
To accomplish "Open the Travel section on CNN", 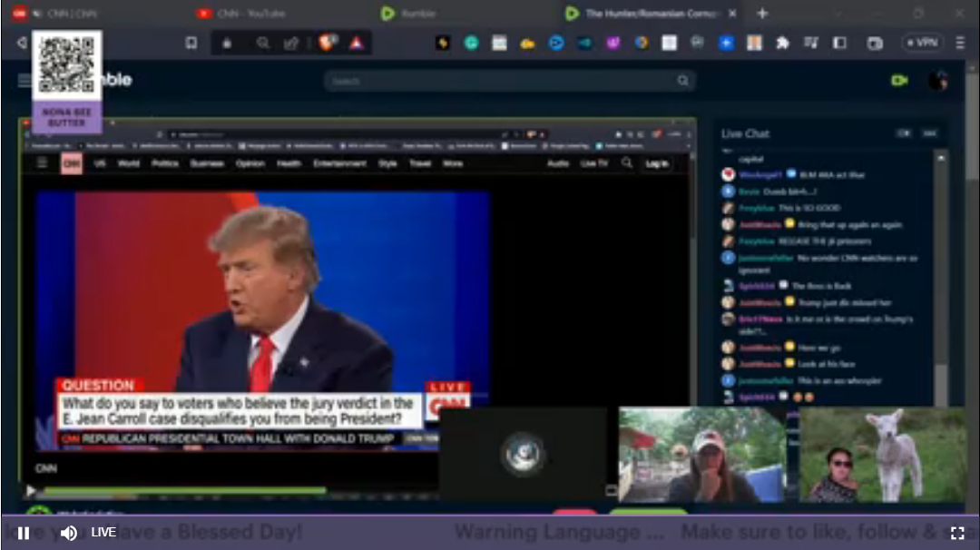I will coord(420,163).
